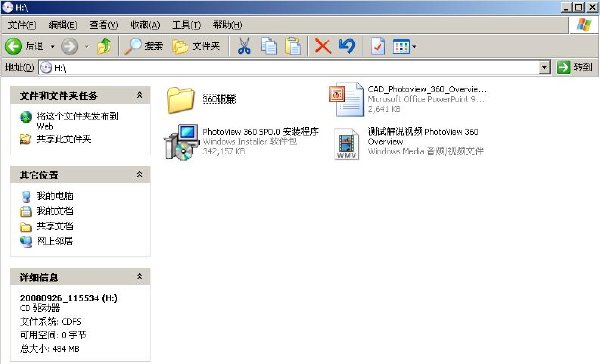Open the 编辑(E) menu
The height and width of the screenshot is (364, 600).
pyautogui.click(x=63, y=25)
